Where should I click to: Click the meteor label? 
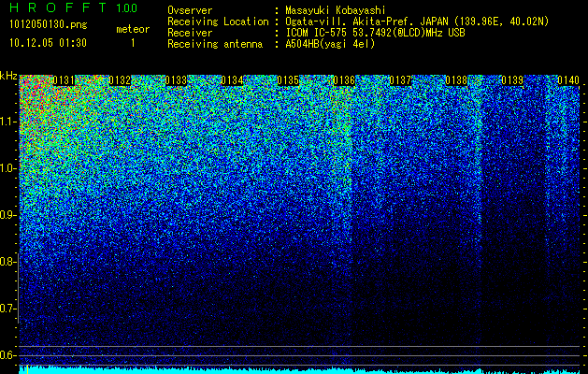click(133, 29)
